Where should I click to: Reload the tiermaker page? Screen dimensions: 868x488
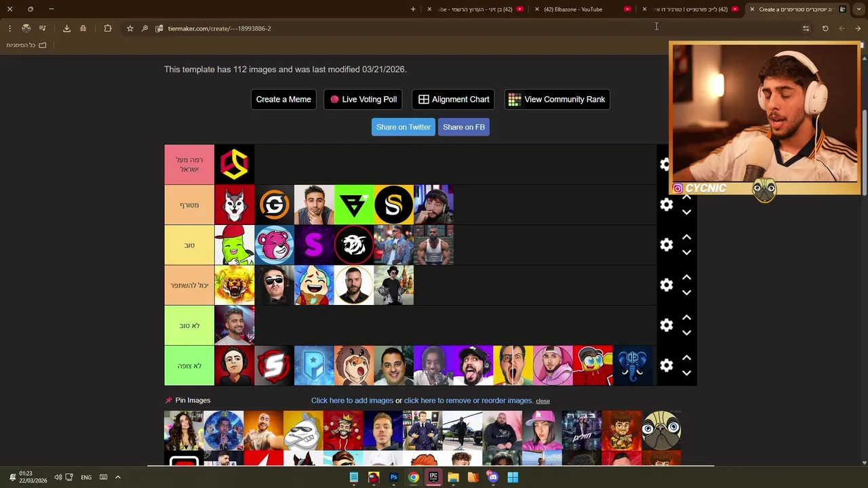(825, 28)
